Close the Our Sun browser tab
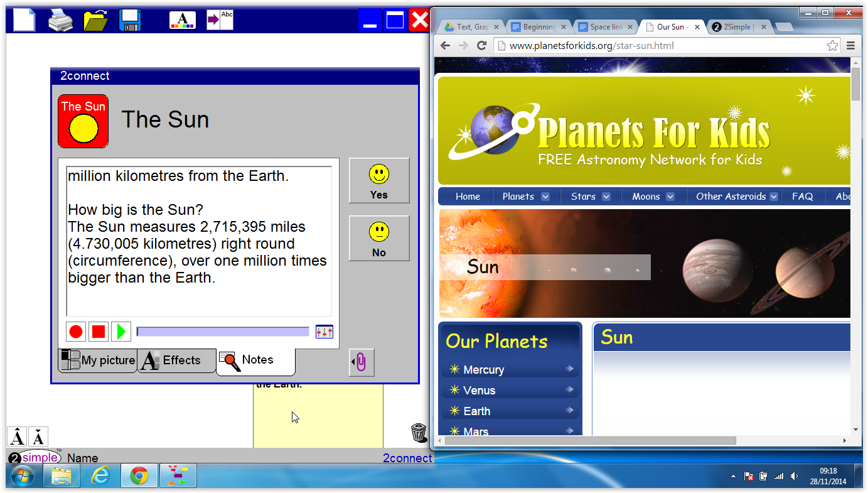868x493 pixels. tap(697, 27)
